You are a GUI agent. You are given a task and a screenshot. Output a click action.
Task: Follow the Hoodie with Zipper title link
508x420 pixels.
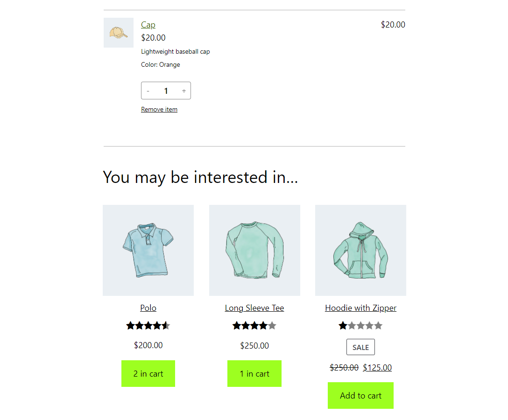click(360, 308)
